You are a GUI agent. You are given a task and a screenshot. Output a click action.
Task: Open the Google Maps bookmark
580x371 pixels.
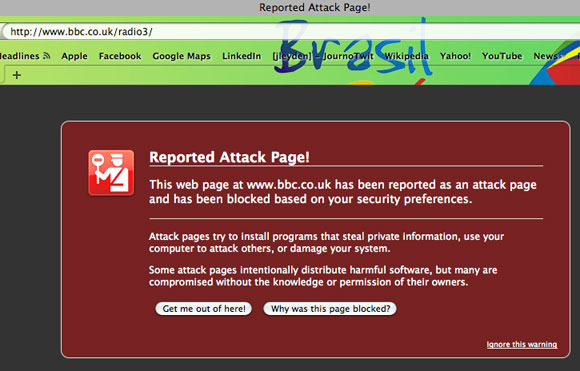(181, 56)
